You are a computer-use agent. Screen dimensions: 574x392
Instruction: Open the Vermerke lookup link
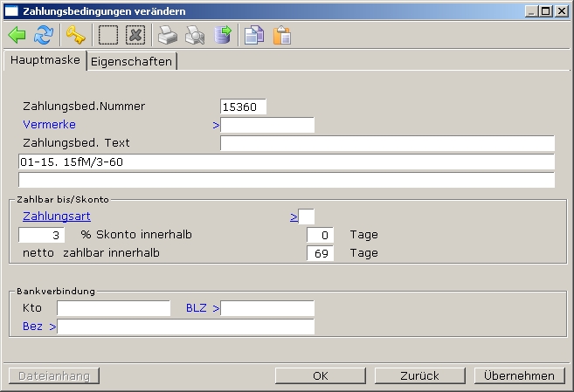(x=49, y=125)
